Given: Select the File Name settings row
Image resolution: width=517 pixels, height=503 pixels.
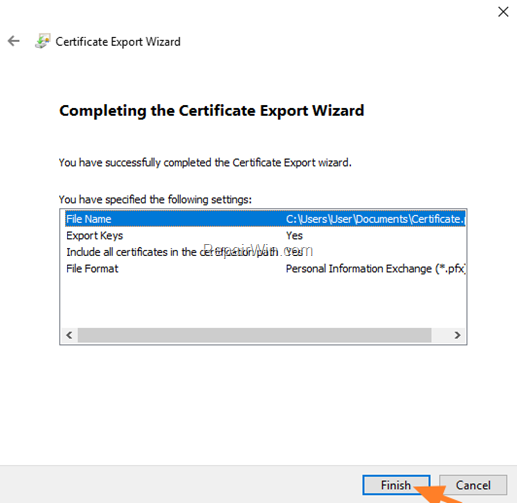Looking at the screenshot, I should (265, 219).
